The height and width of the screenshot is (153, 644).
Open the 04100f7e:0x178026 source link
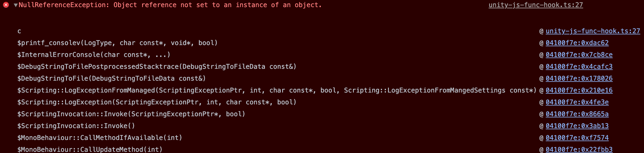click(x=579, y=79)
